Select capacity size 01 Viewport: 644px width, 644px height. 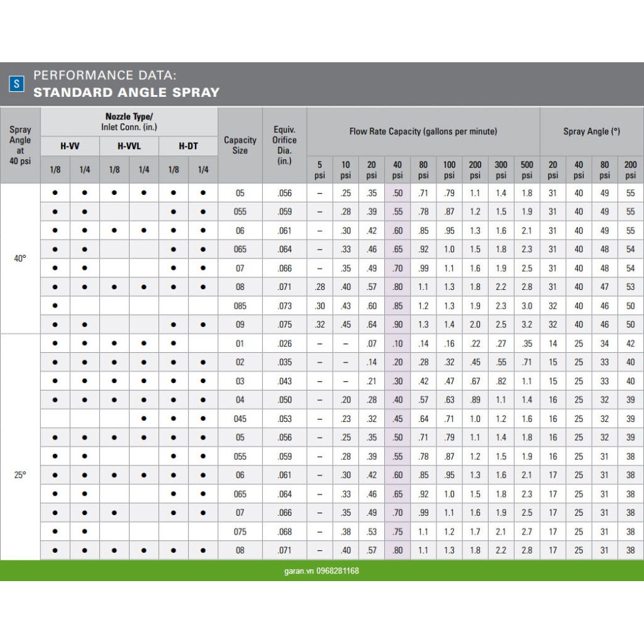(240, 343)
